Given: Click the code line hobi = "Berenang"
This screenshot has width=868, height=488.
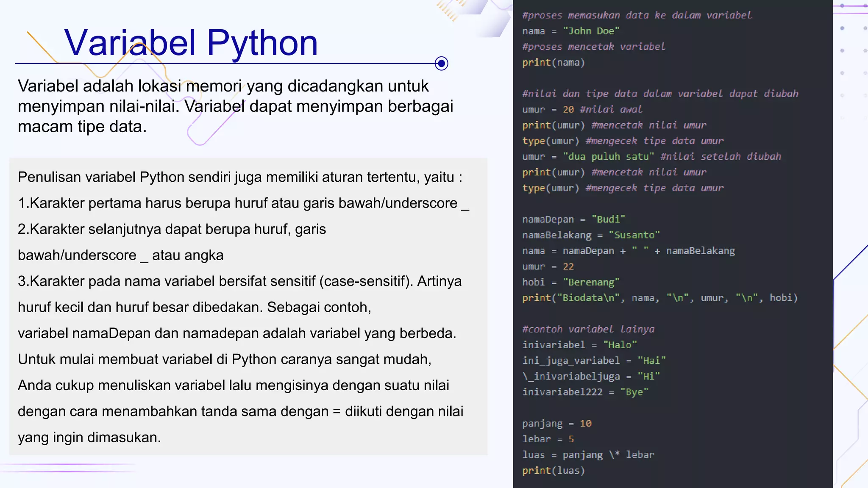Looking at the screenshot, I should 571,282.
